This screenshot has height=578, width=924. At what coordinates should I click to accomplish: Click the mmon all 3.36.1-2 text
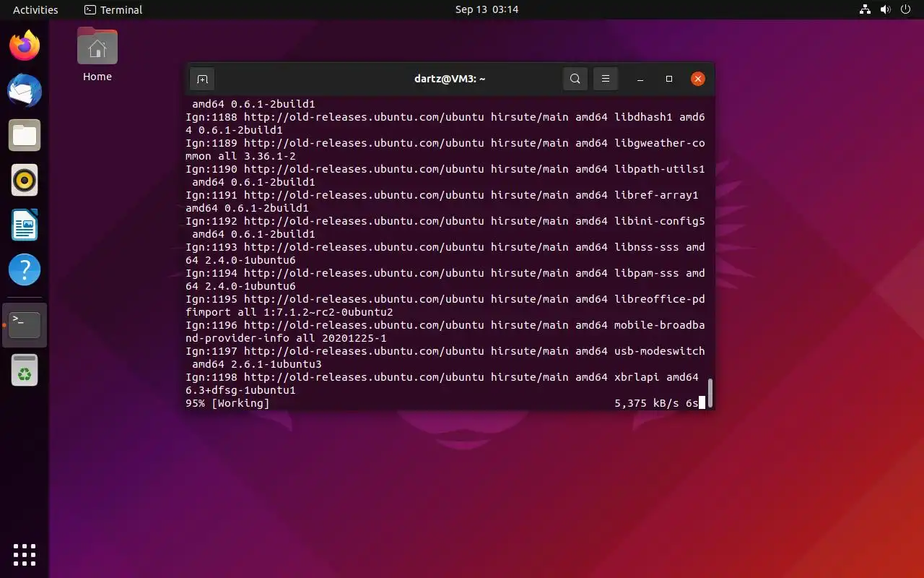point(240,156)
